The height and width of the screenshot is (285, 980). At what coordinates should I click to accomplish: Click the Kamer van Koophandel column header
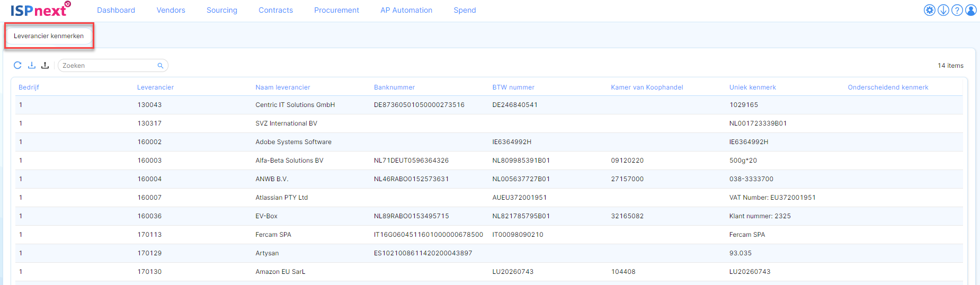(x=647, y=87)
